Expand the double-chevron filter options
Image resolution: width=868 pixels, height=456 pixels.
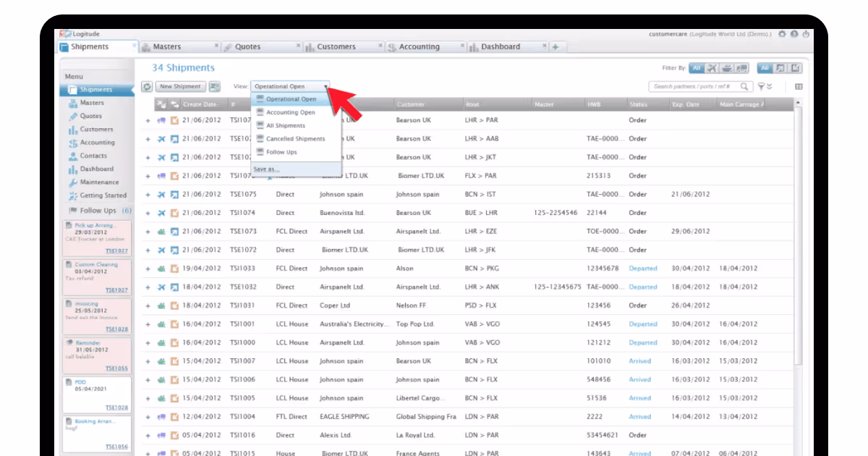coord(770,86)
